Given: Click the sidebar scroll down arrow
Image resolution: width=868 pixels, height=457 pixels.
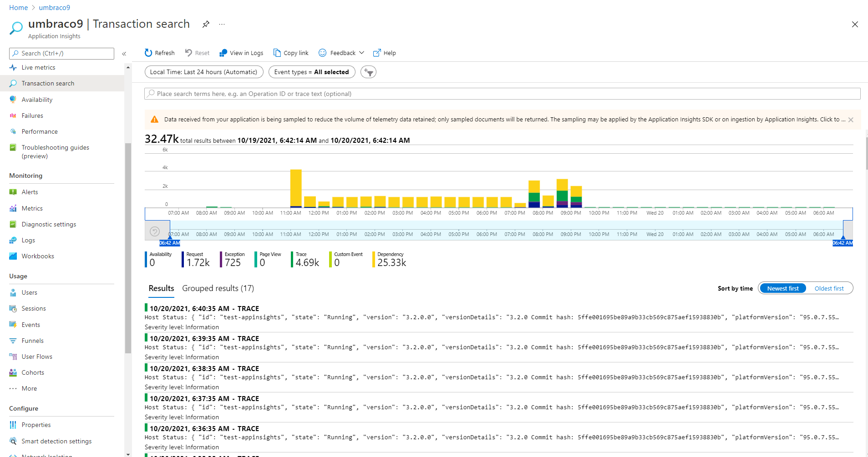Looking at the screenshot, I should click(128, 454).
